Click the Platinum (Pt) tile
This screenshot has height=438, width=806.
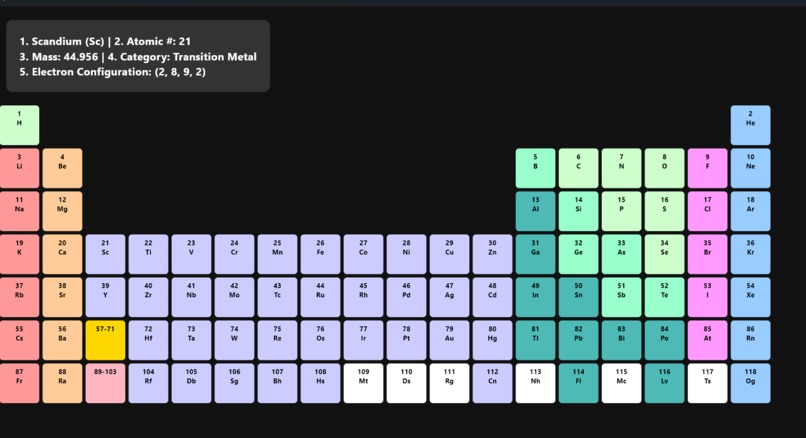point(406,340)
